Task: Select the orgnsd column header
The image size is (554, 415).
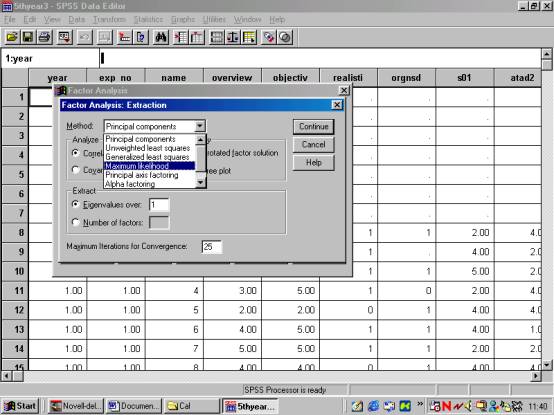Action: (x=406, y=78)
